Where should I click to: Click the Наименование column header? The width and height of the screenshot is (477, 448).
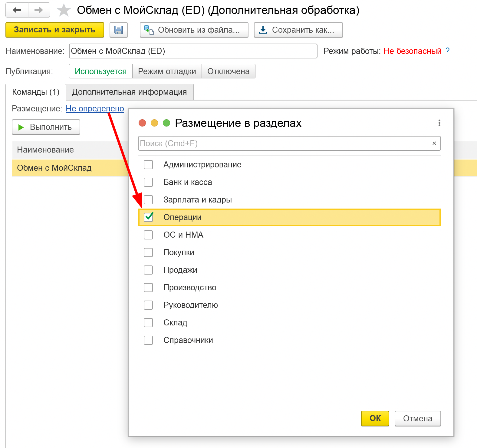[70, 150]
